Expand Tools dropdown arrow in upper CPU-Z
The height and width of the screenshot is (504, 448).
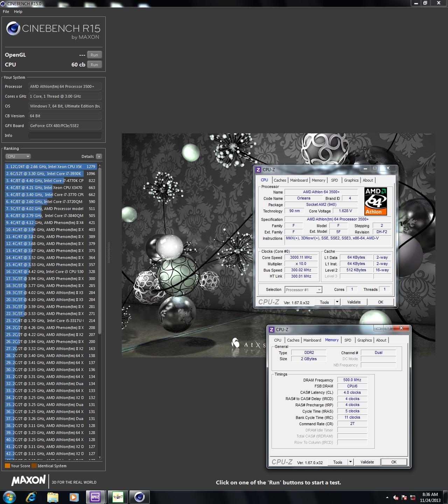click(x=337, y=302)
